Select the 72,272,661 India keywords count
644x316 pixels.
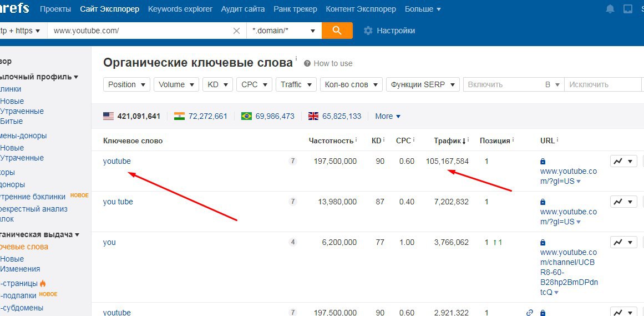click(208, 116)
